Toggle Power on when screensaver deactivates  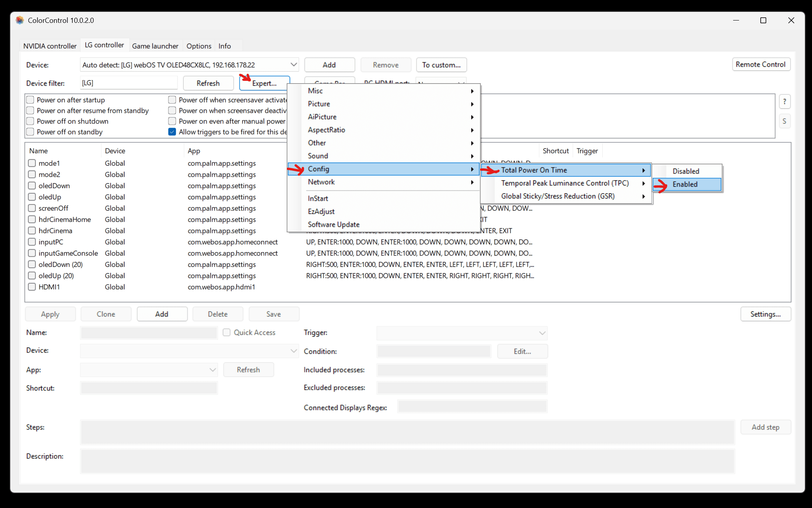click(172, 110)
